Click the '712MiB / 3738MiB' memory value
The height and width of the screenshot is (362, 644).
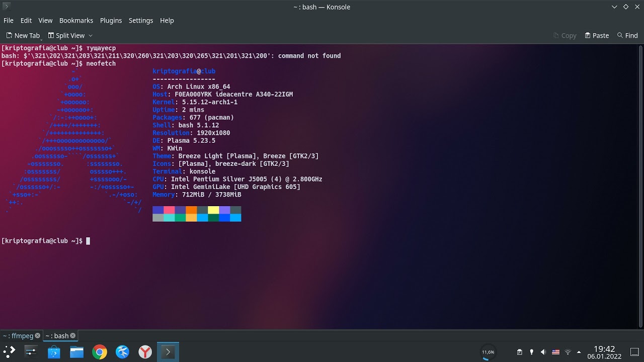(x=211, y=195)
